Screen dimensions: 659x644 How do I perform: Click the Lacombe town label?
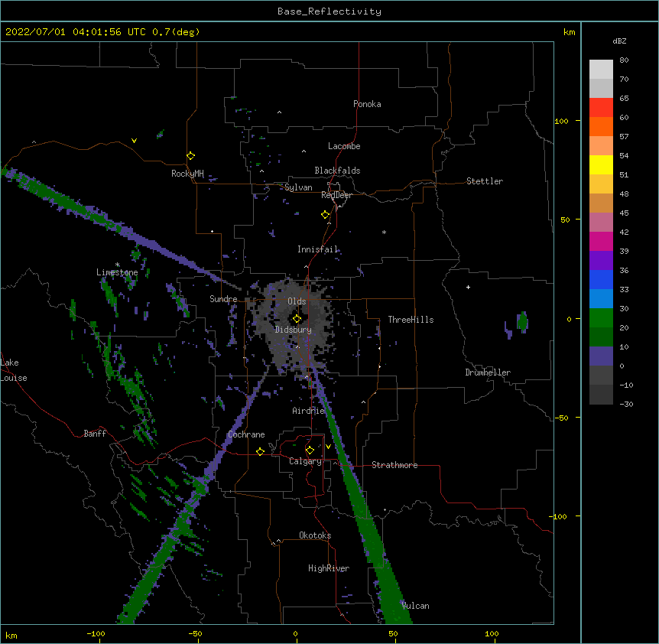(x=344, y=146)
